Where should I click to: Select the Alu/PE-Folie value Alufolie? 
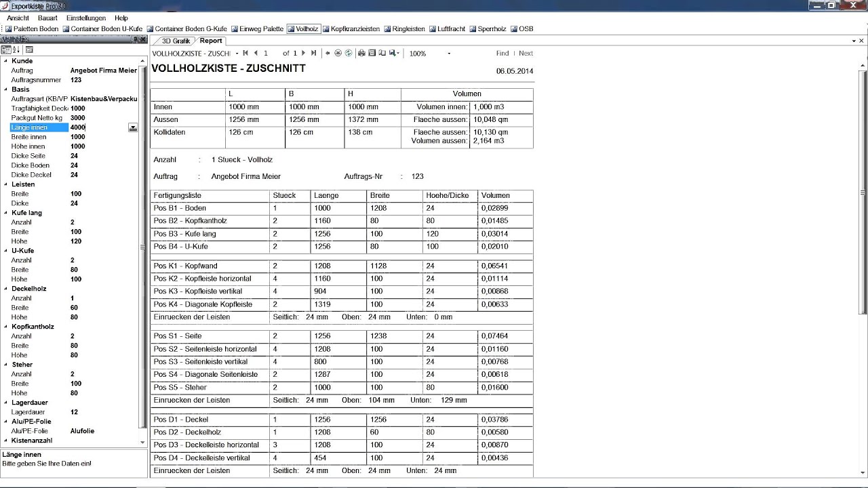coord(104,431)
